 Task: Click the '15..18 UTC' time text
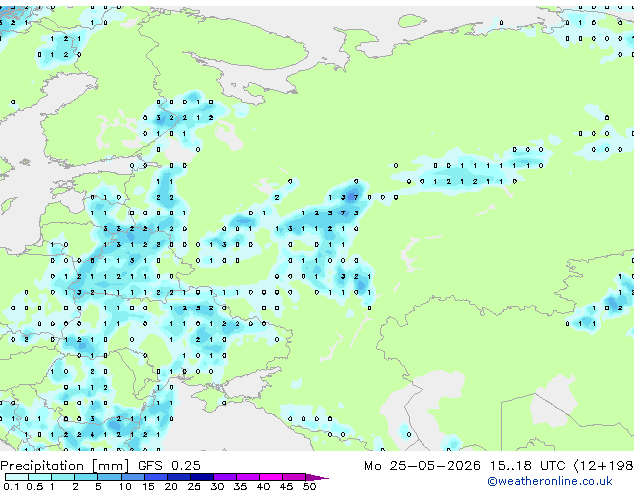[x=527, y=466]
